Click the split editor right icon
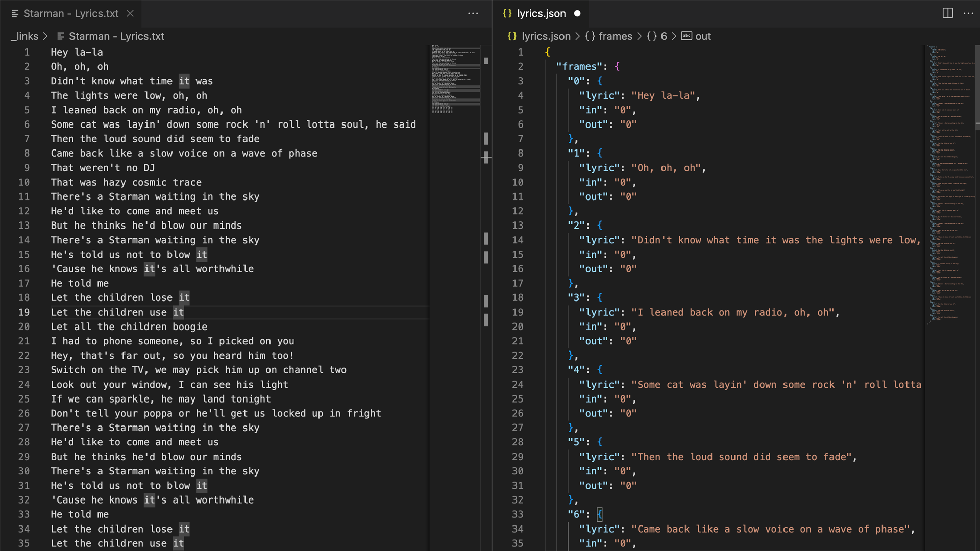This screenshot has width=980, height=551. point(947,13)
